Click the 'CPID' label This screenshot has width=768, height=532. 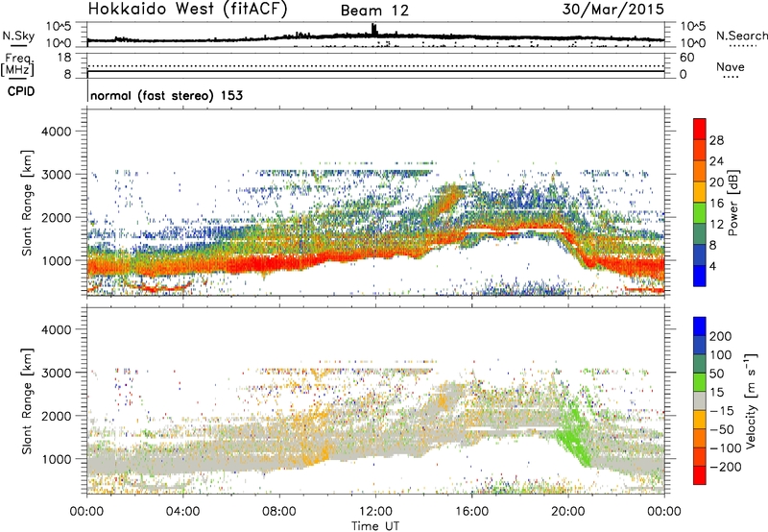[x=21, y=91]
